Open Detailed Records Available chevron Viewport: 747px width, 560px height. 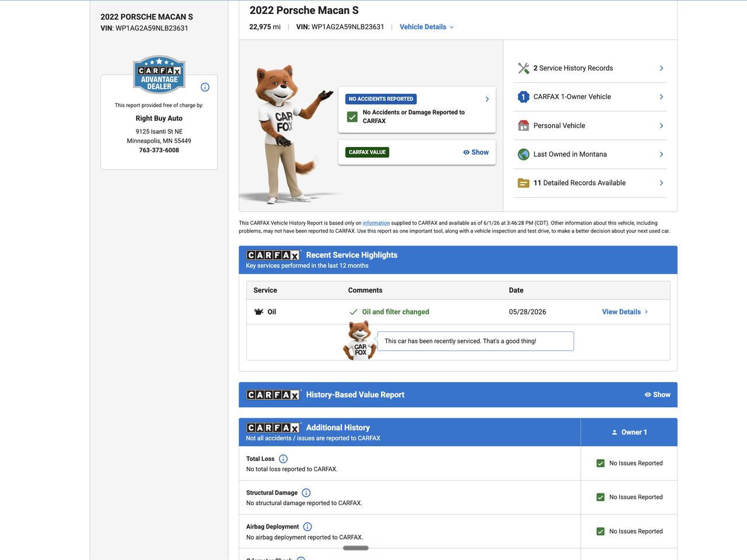tap(661, 183)
